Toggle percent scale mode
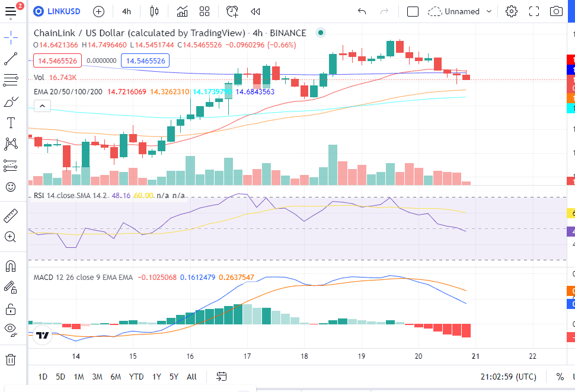Viewport: 575px width, 392px height. pos(560,377)
